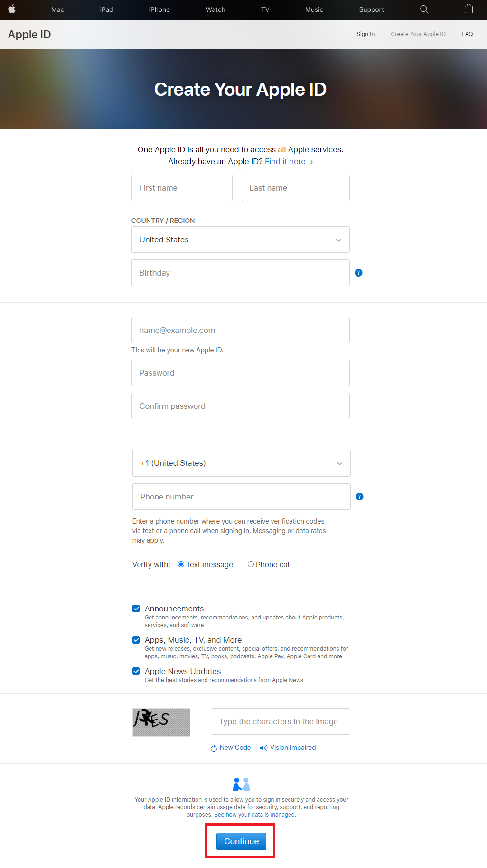Screen dimensions: 487x868
Task: Open the iPhone menu
Action: (159, 9)
